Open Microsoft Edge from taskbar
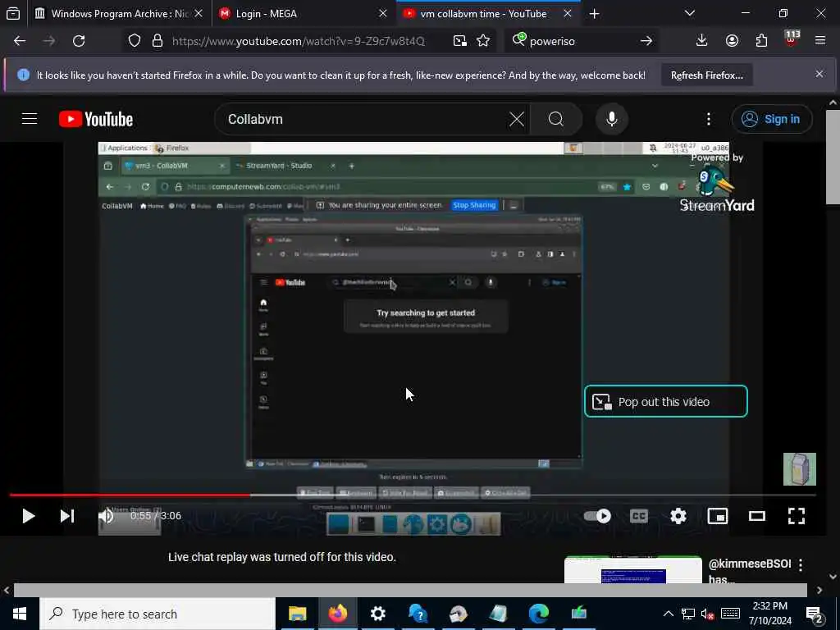This screenshot has width=840, height=630. point(539,614)
